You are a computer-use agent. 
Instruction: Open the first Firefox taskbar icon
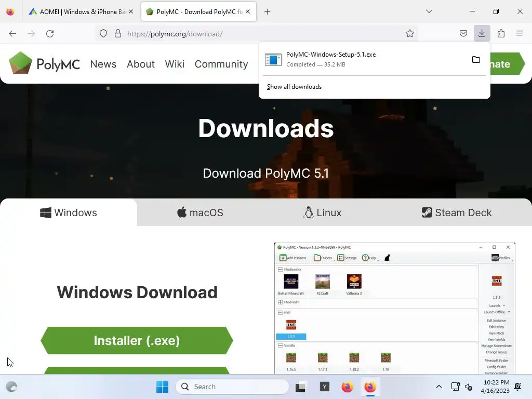point(347,387)
